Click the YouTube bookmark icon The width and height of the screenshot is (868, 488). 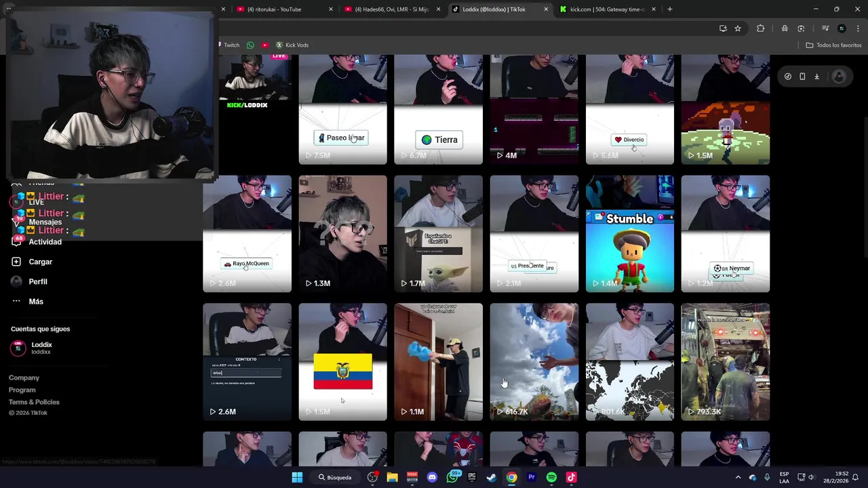coord(264,45)
